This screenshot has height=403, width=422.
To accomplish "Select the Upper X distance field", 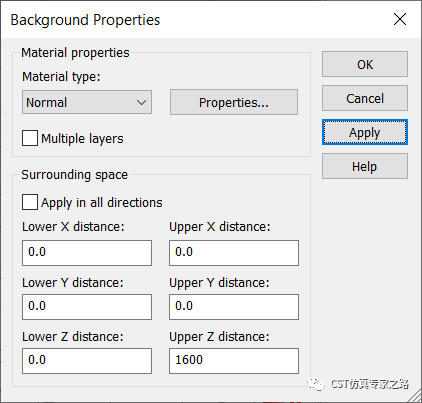I will [234, 253].
